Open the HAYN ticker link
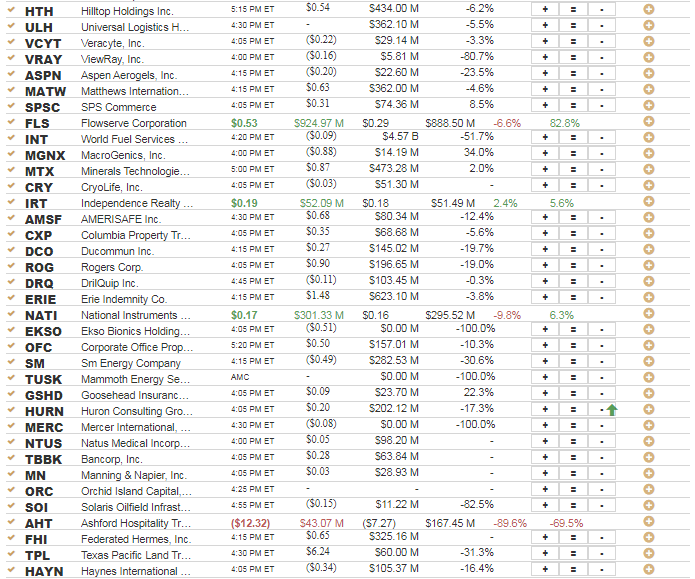The width and height of the screenshot is (695, 579). pos(44,571)
